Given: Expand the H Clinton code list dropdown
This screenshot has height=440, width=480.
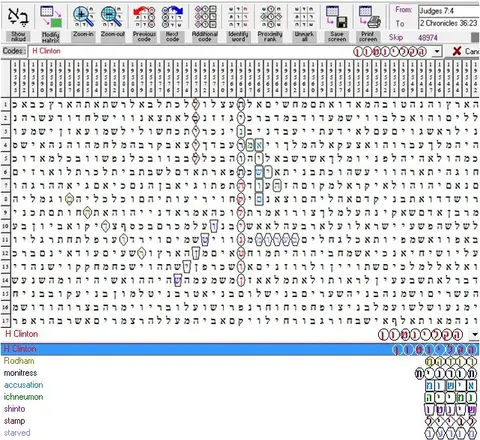Looking at the screenshot, I should click(x=474, y=334).
